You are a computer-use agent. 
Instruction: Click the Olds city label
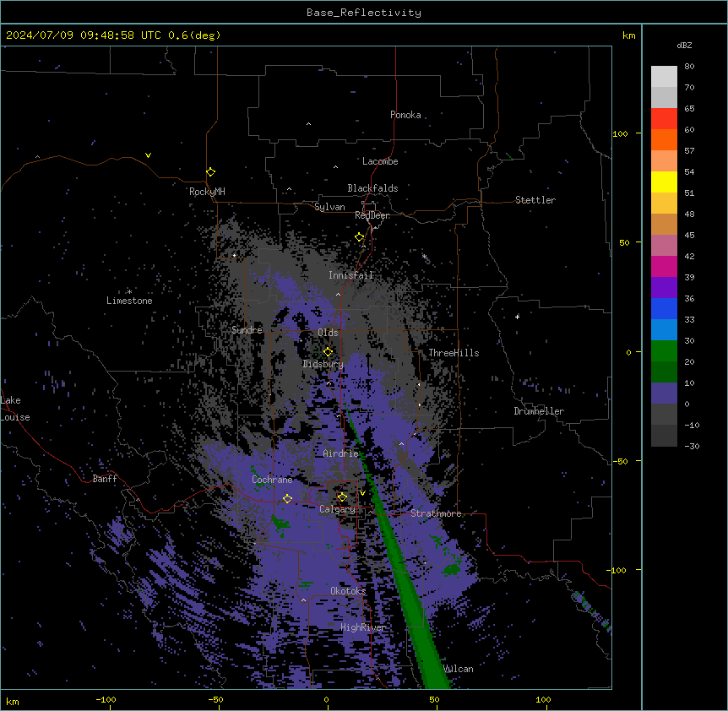click(x=328, y=333)
